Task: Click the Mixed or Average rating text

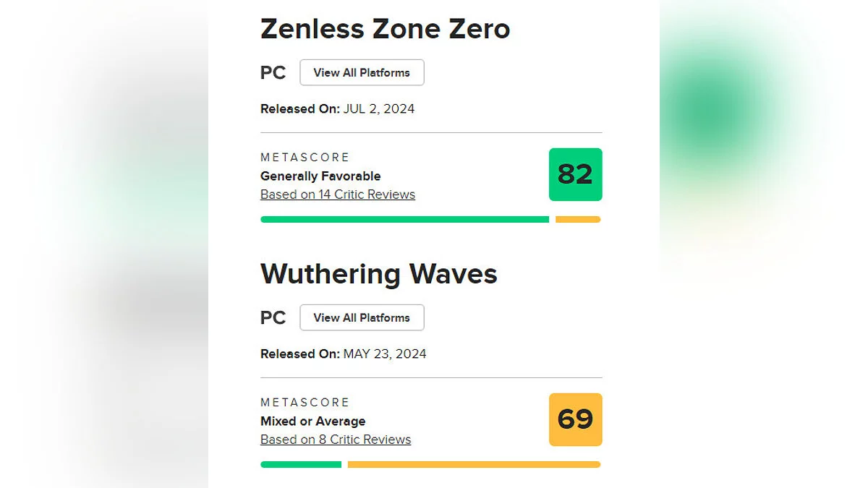Action: click(313, 421)
